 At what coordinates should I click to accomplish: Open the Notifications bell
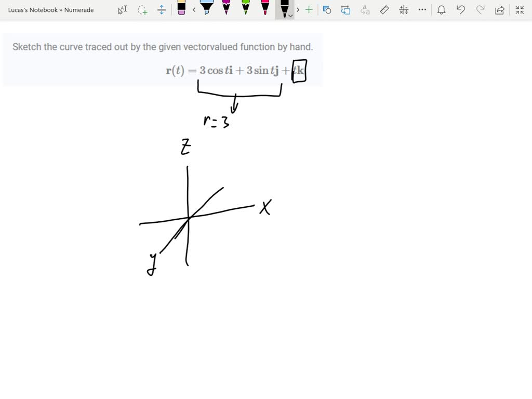pyautogui.click(x=442, y=9)
